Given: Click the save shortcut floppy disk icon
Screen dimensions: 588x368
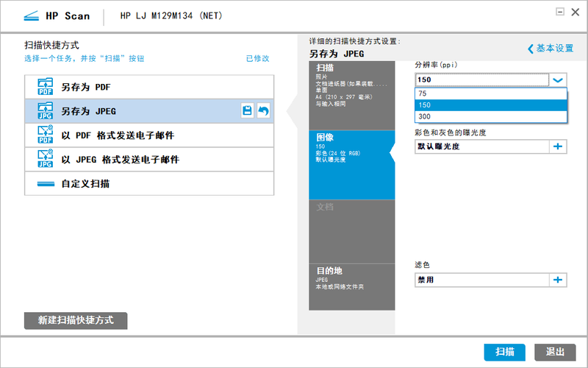Looking at the screenshot, I should pos(248,111).
